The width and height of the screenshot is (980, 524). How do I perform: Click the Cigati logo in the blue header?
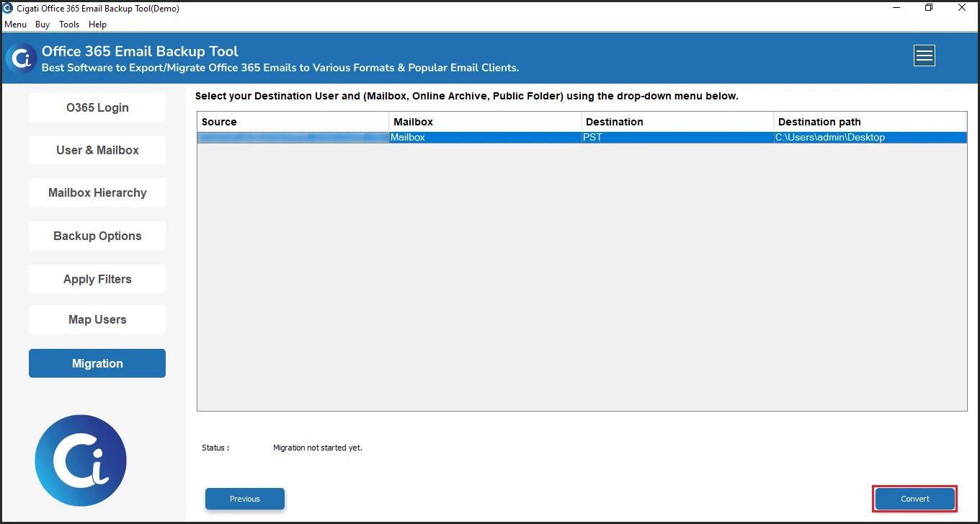click(x=22, y=58)
